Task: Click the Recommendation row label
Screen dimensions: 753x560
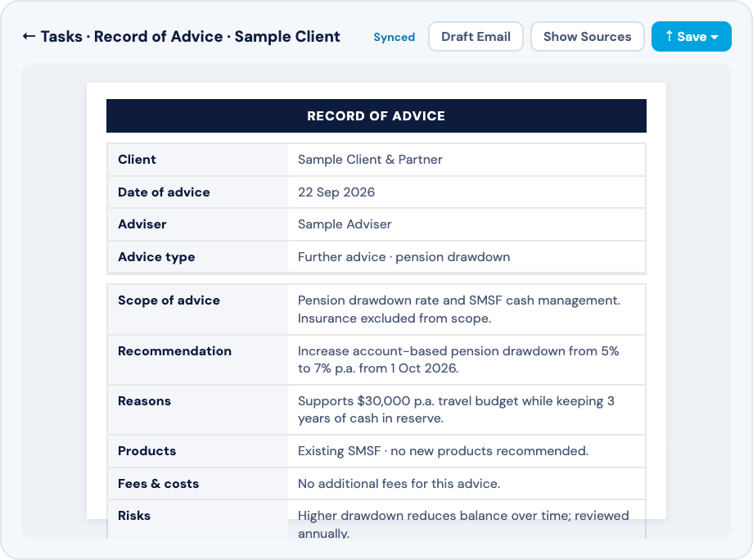Action: (175, 351)
